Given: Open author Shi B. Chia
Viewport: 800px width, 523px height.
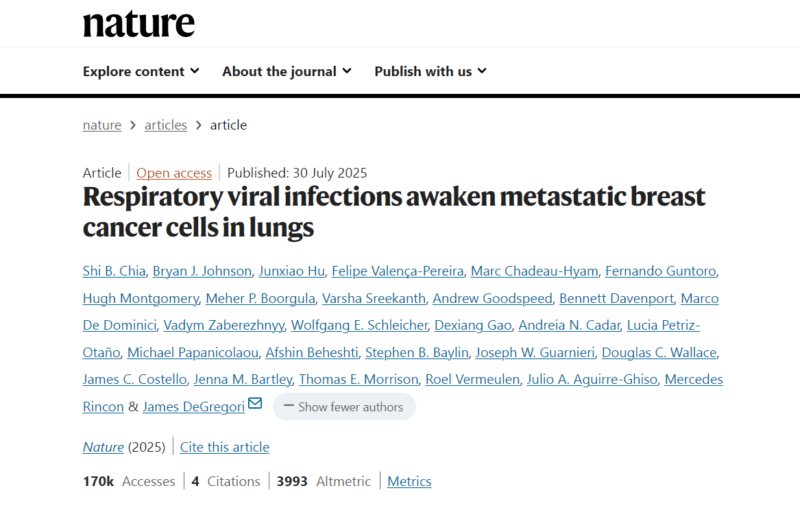Looking at the screenshot, I should tap(114, 271).
